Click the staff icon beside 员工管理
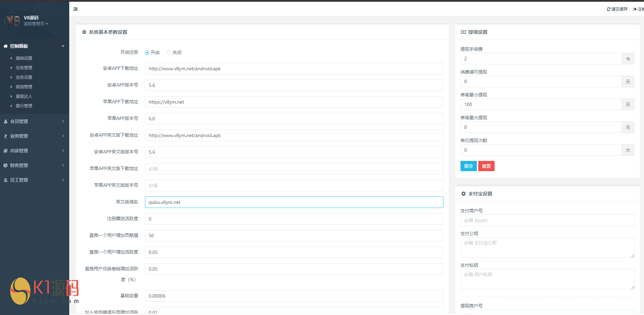644x315 pixels. (x=5, y=180)
